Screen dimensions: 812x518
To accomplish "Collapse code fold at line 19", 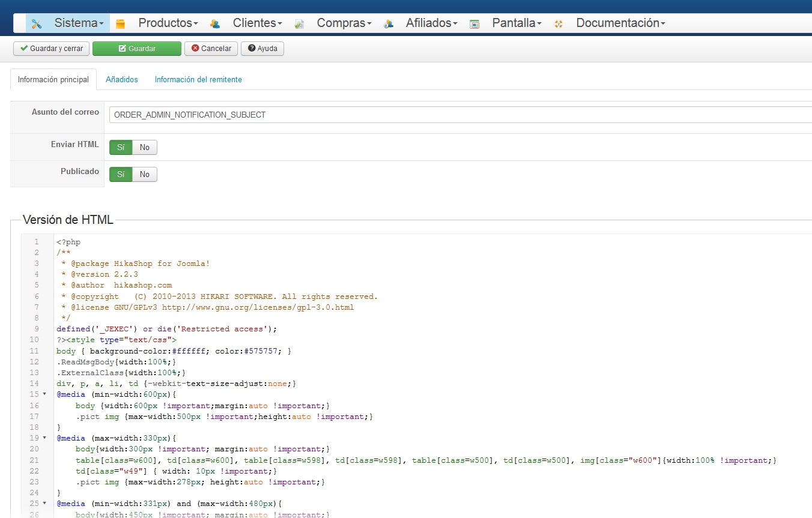I will pyautogui.click(x=44, y=438).
